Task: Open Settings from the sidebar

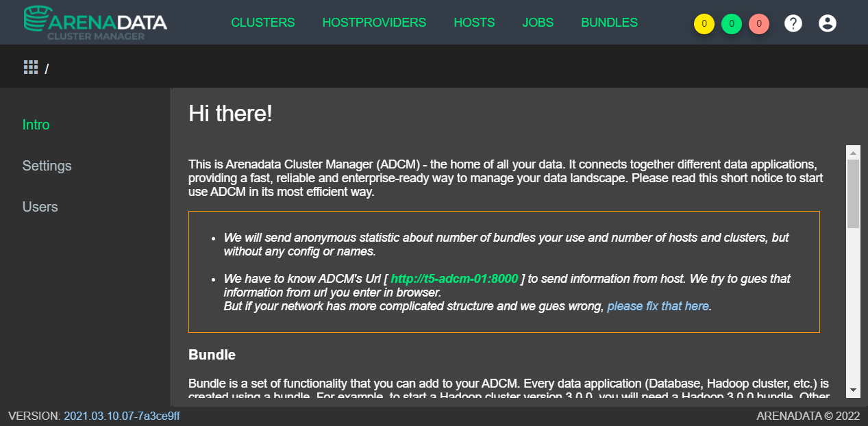Action: coord(47,166)
